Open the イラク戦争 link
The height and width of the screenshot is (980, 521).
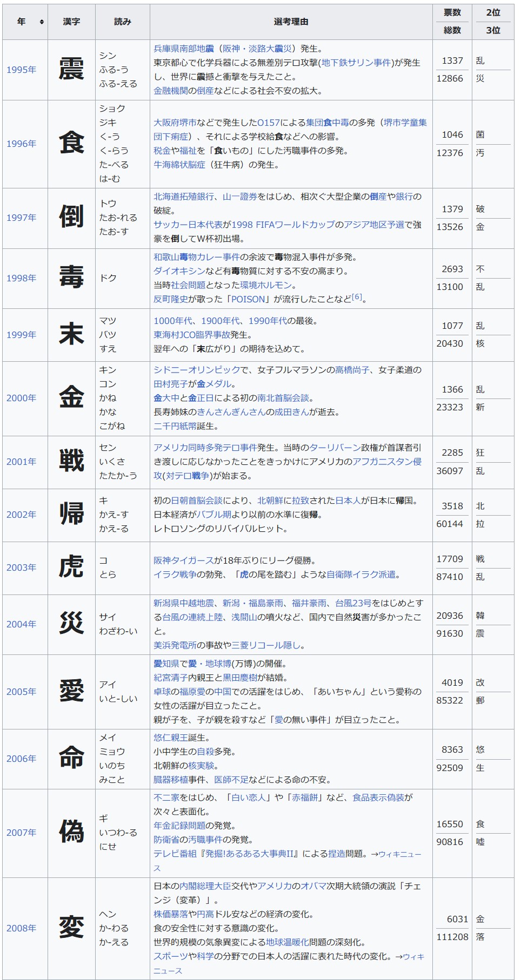pos(175,575)
